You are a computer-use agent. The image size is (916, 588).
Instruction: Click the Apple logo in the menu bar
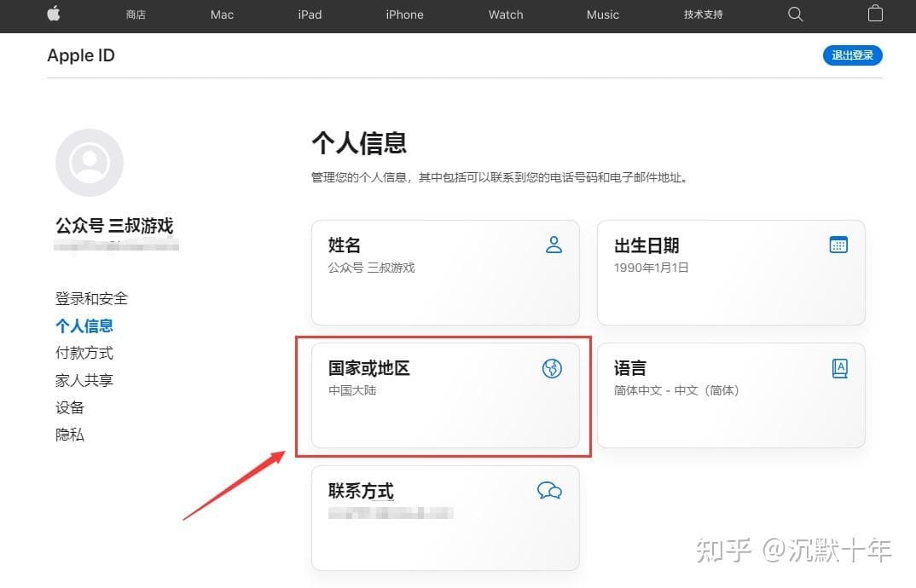click(x=53, y=14)
